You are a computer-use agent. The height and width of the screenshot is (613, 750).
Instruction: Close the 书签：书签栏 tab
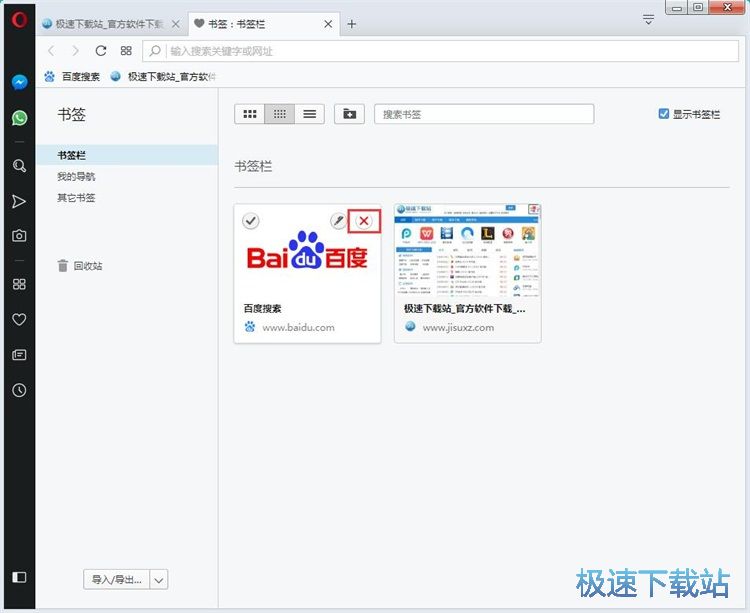pyautogui.click(x=328, y=24)
